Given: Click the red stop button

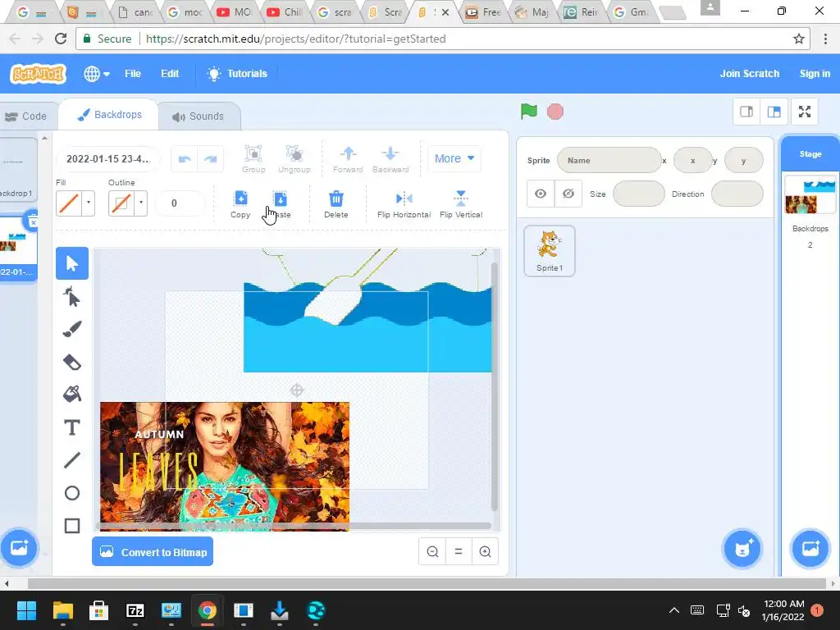Looking at the screenshot, I should 555,112.
